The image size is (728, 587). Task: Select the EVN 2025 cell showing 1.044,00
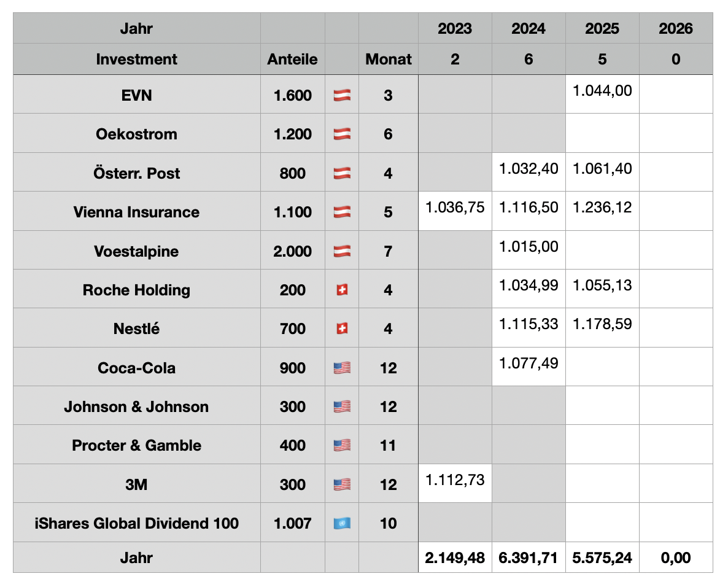[x=602, y=91]
